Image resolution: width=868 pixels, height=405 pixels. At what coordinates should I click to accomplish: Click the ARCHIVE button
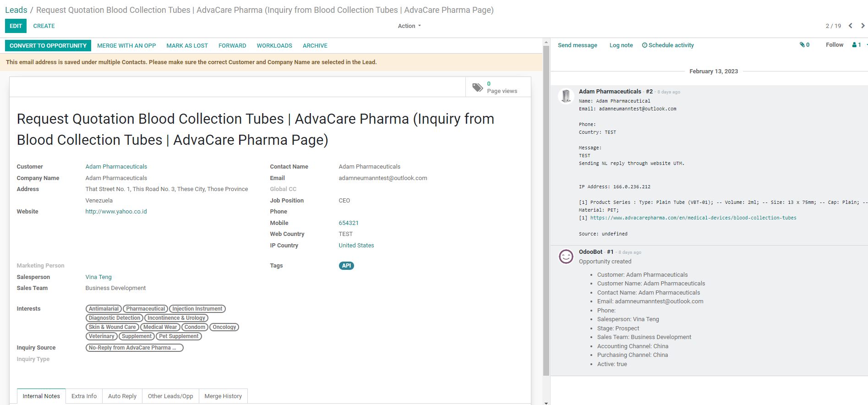pyautogui.click(x=315, y=45)
